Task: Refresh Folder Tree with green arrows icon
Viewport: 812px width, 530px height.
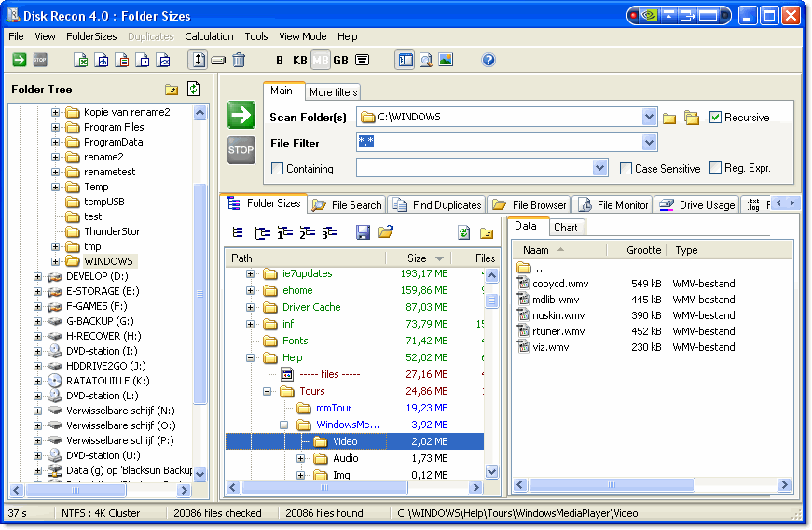Action: (194, 89)
